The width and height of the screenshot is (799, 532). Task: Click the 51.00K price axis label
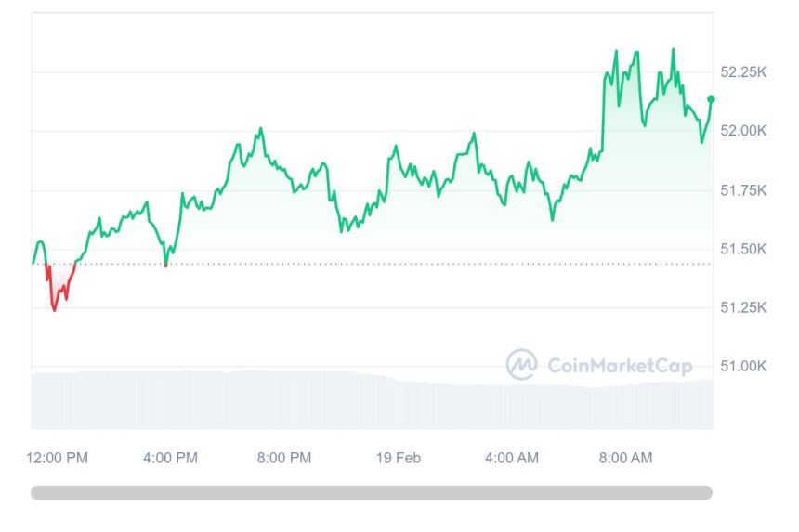(x=743, y=366)
